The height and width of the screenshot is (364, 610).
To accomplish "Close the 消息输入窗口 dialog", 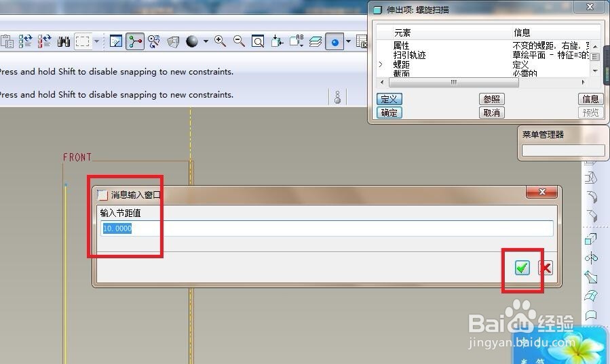I will (542, 192).
